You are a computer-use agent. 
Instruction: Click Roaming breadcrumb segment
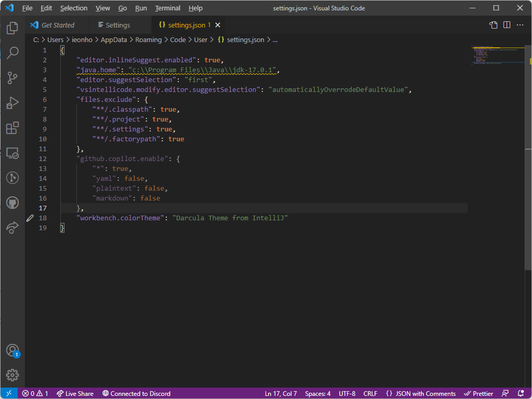(149, 39)
